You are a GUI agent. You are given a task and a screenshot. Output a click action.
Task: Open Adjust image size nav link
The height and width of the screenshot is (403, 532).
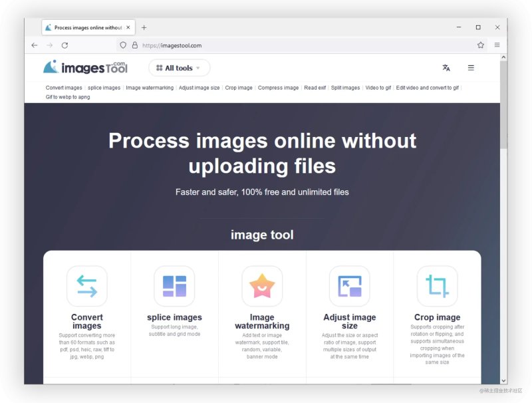tap(199, 88)
